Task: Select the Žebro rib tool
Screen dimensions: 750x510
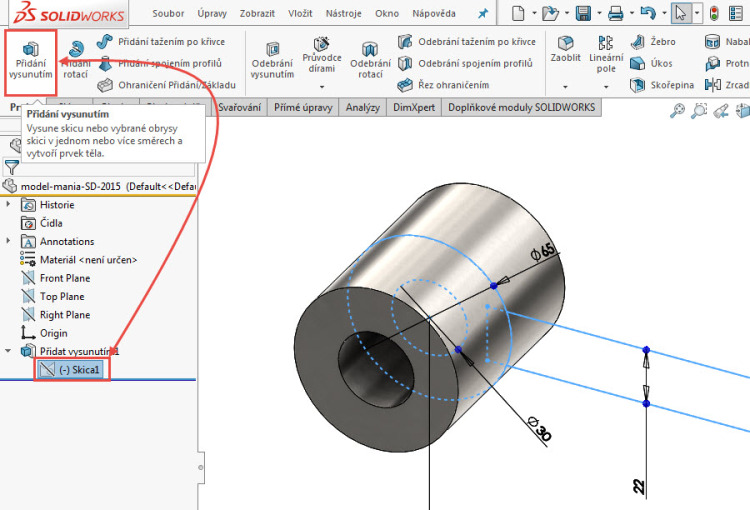Action: pos(652,42)
